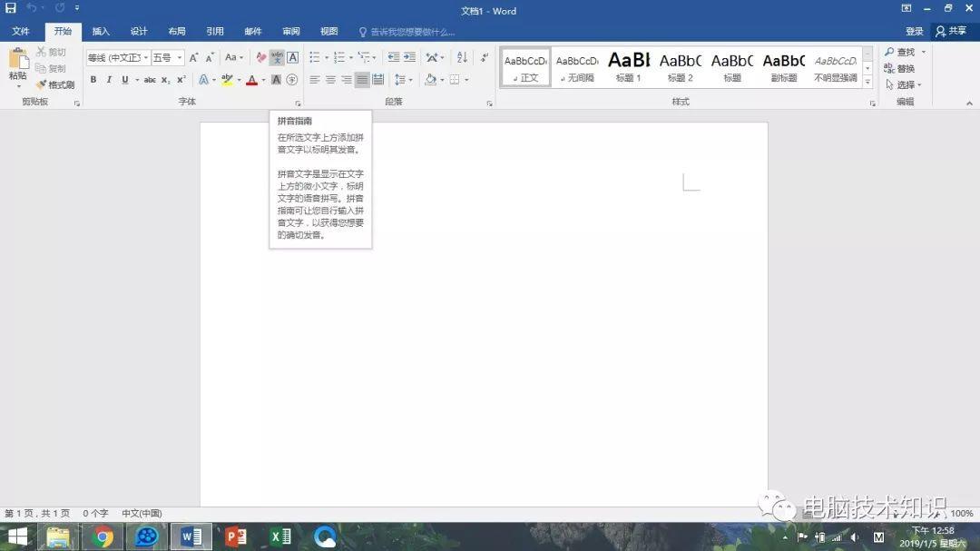
Task: Clear all formatting with eraser icon
Action: tap(261, 57)
